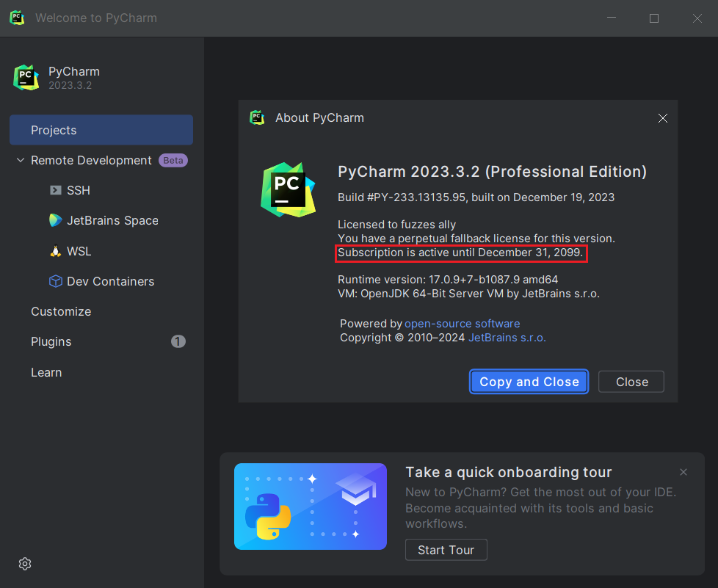Open the JetBrains s.r.o. copyright link
Screen dimensions: 718x588
507,338
